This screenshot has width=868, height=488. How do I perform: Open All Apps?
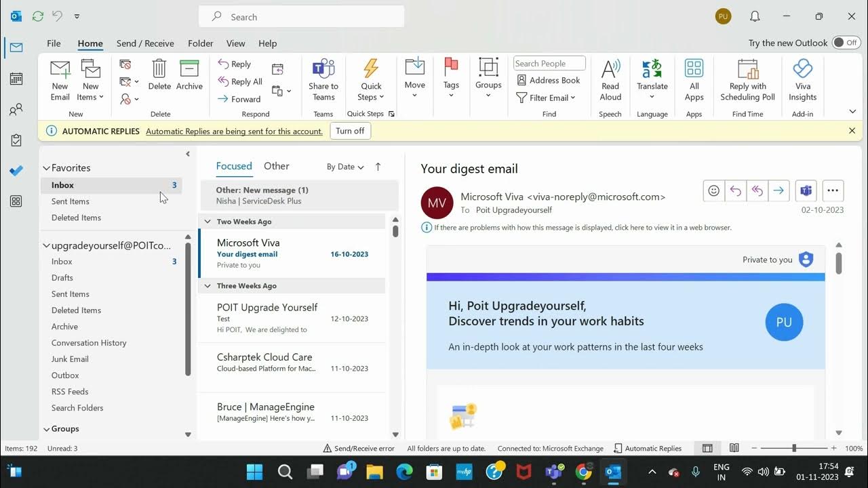(x=694, y=80)
